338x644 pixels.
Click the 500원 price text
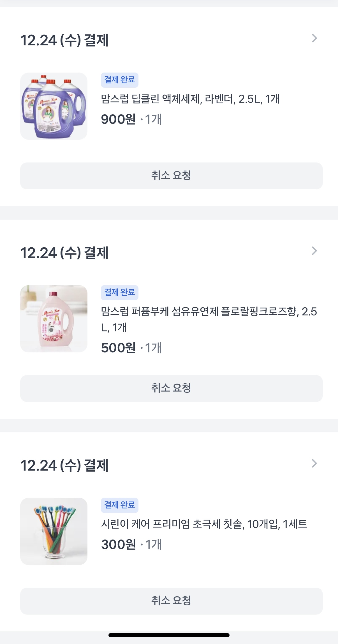click(x=118, y=348)
